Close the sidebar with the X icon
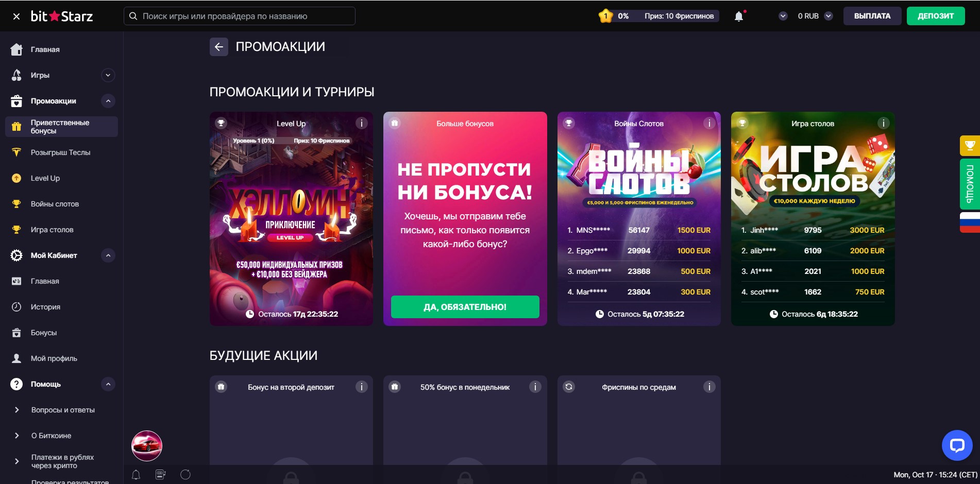Image resolution: width=980 pixels, height=484 pixels. tap(16, 16)
